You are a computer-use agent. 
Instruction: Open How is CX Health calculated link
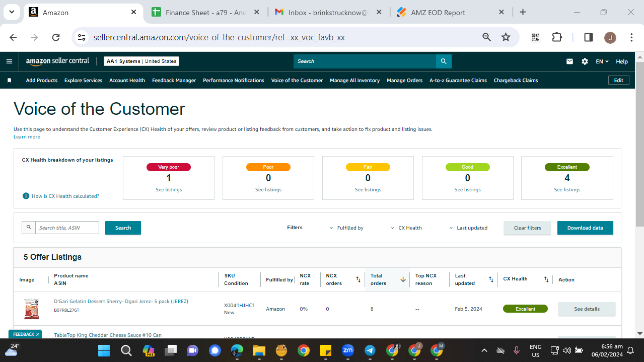coord(65,196)
